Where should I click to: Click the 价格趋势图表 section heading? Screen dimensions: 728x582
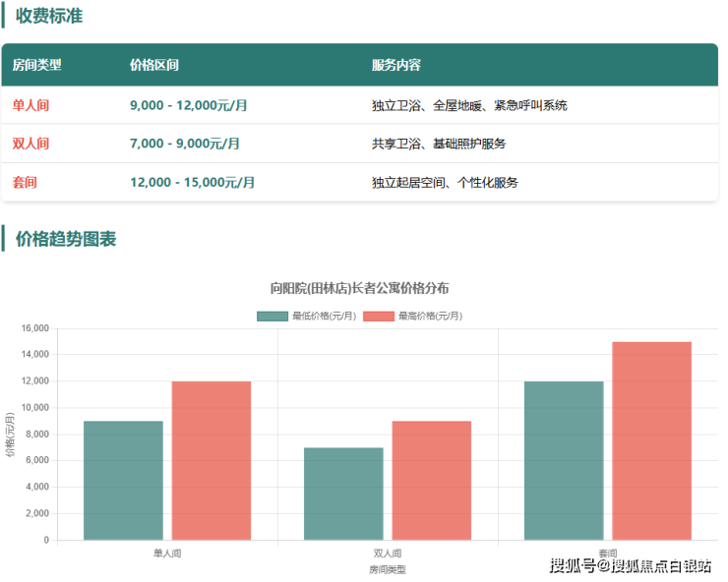click(x=66, y=239)
